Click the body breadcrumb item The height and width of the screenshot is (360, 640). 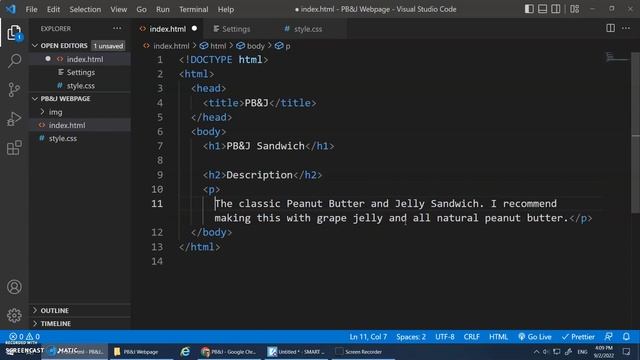click(x=251, y=46)
